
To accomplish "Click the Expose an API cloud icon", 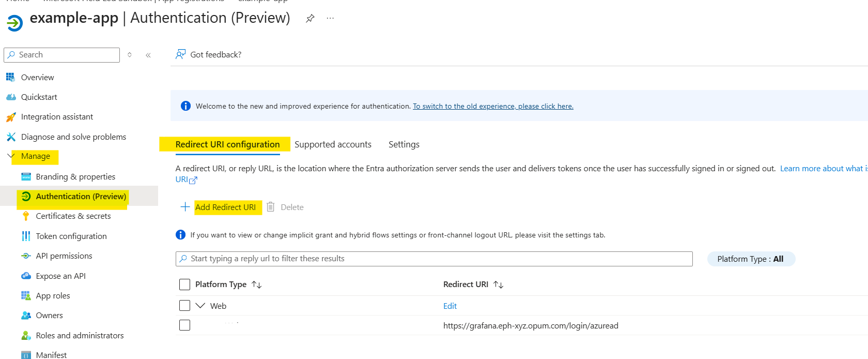I will pyautogui.click(x=26, y=276).
